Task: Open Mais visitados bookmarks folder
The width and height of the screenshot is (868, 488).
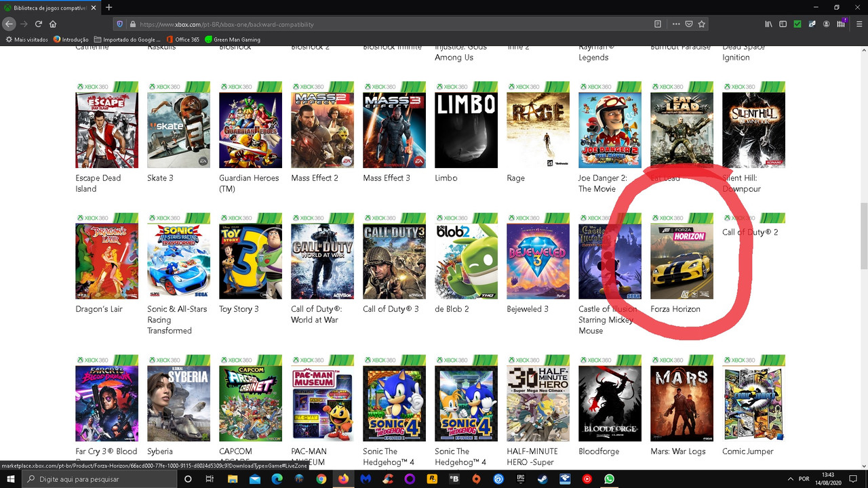Action: pos(26,39)
